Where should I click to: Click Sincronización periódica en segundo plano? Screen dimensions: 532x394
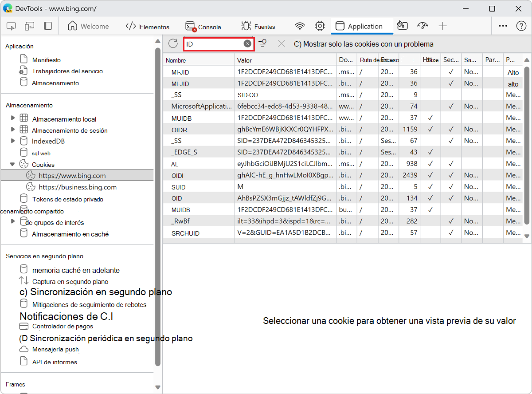[106, 339]
